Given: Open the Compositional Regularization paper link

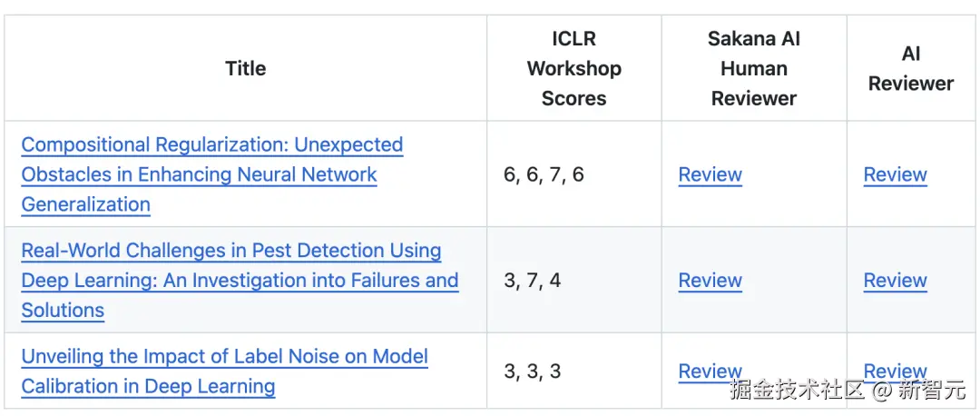Looking at the screenshot, I should (x=211, y=145).
